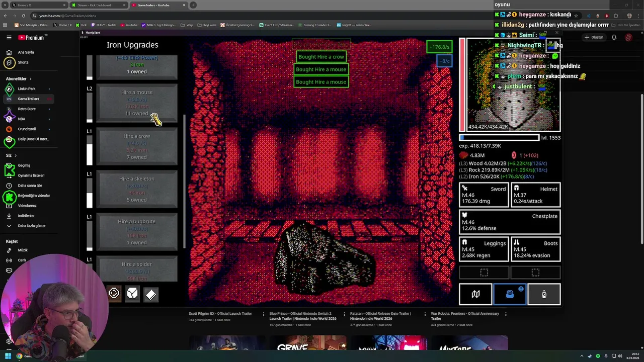This screenshot has width=644, height=362.
Task: Click the red vertical health bar
Action: tap(462, 84)
